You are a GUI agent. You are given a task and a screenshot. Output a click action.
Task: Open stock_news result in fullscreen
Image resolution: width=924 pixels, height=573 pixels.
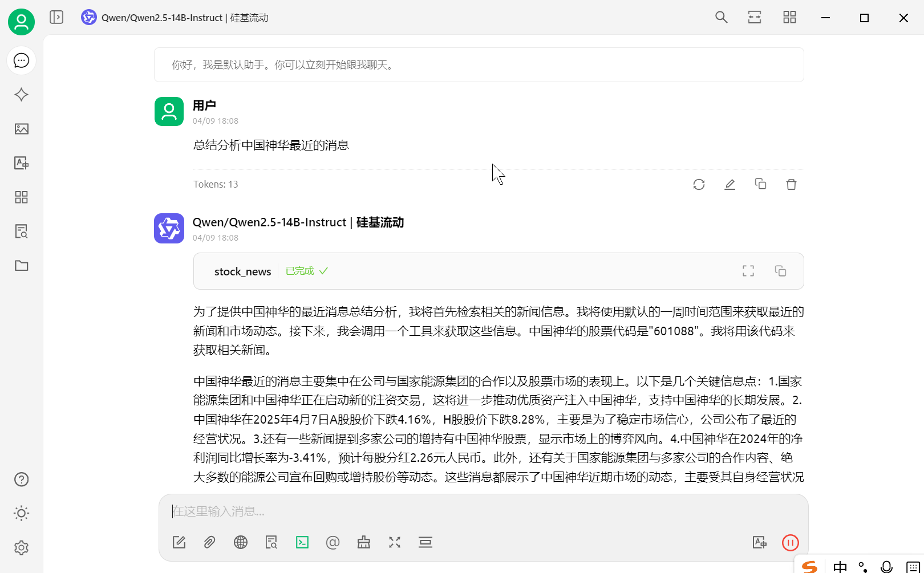point(748,271)
